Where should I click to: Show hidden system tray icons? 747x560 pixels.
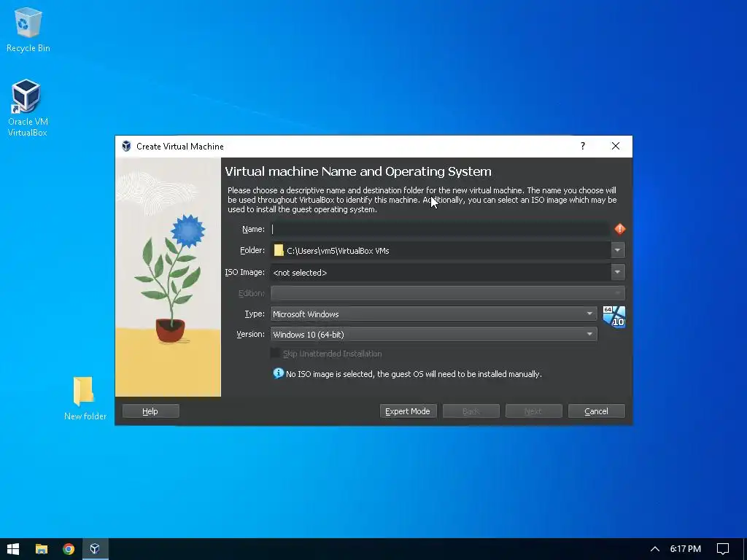tap(655, 549)
